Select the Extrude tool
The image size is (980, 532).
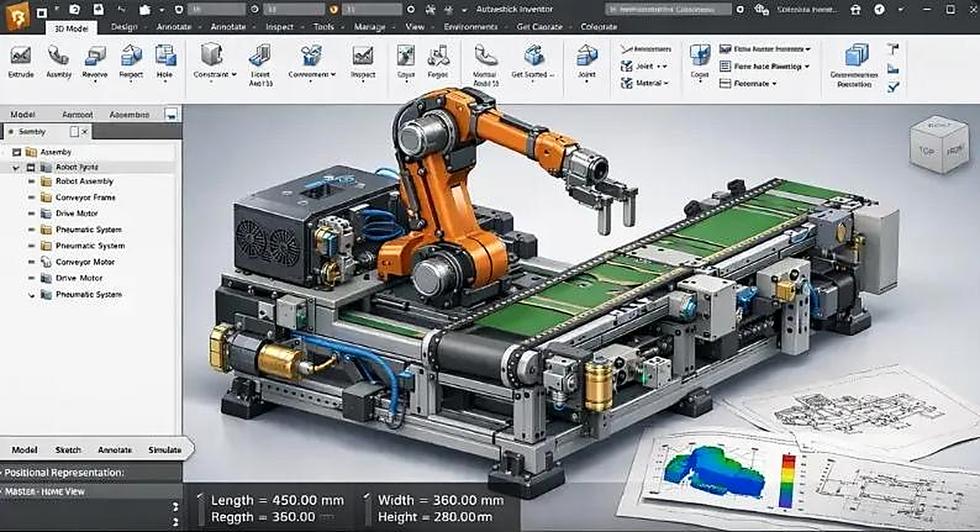click(x=20, y=62)
